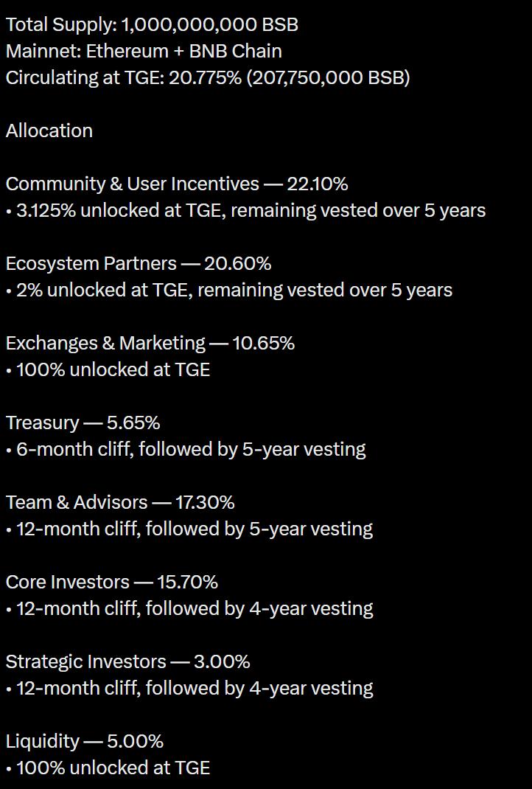Click Core Investors 15.70% text
The image size is (532, 789).
112,582
